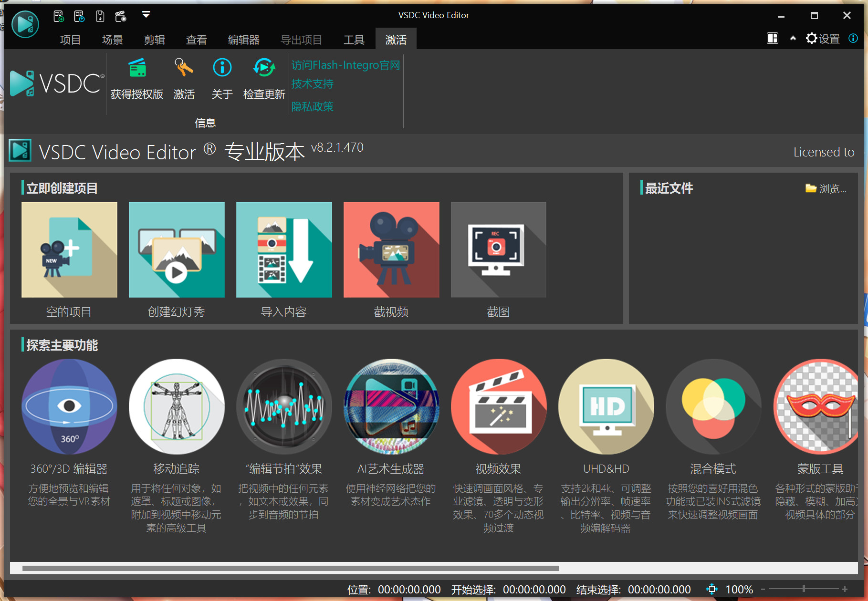Click the 360°/3D 编辑器 feature icon
Viewport: 868px width, 601px height.
[69, 406]
